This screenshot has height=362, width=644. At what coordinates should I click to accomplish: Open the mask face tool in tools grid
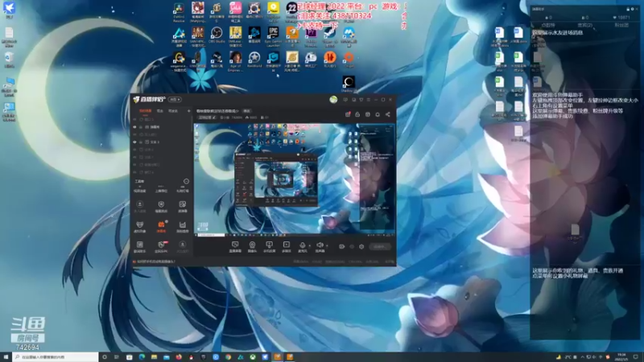pyautogui.click(x=139, y=226)
